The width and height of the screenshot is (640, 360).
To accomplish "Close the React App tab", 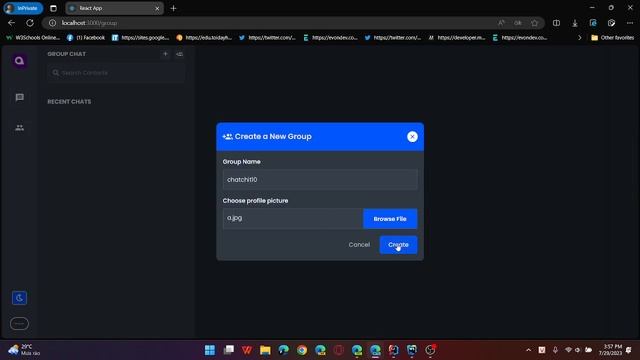I will (157, 8).
